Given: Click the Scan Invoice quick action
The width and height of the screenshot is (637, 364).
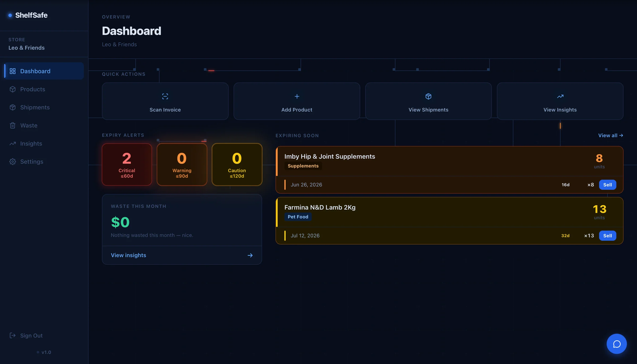Looking at the screenshot, I should click(165, 101).
